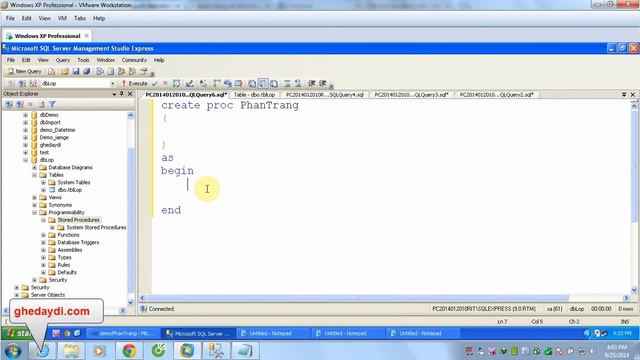The image size is (640, 360).
Task: Click the editor horizontal scrollbar
Action: point(384,298)
